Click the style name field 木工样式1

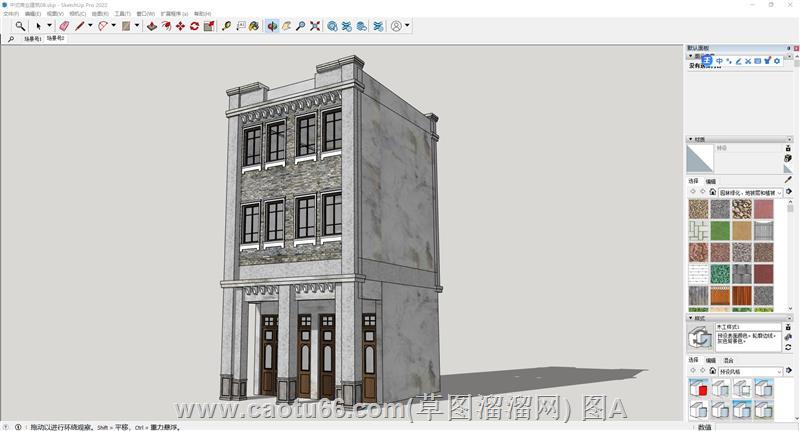click(748, 327)
